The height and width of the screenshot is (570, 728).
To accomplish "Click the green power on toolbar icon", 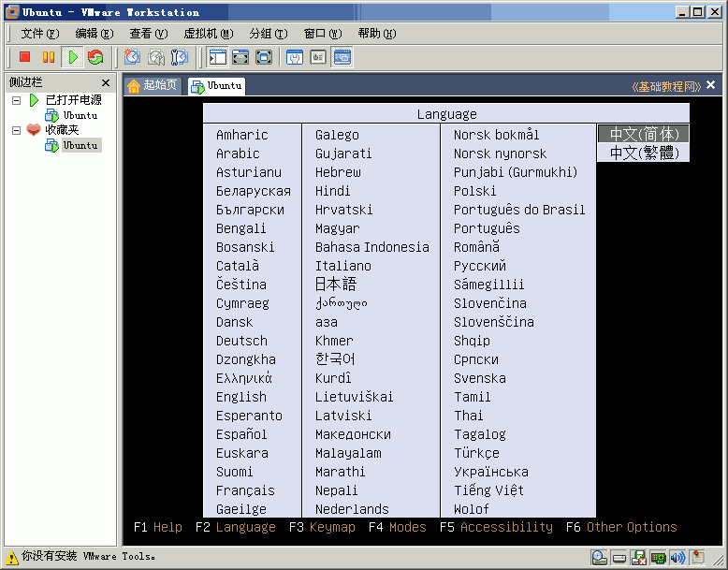I will click(72, 57).
